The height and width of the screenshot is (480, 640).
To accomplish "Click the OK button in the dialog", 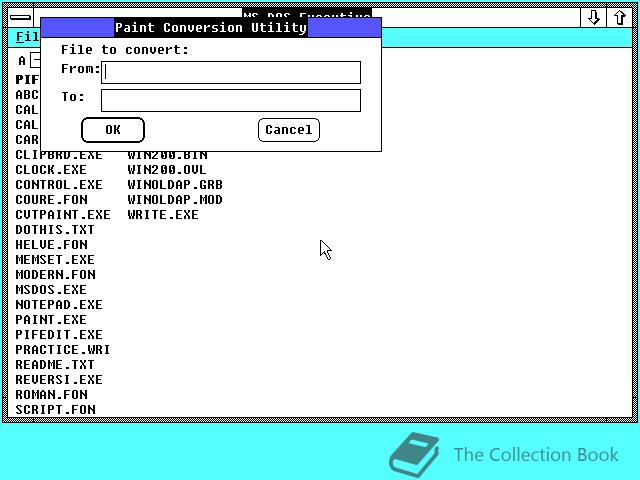I will (113, 130).
